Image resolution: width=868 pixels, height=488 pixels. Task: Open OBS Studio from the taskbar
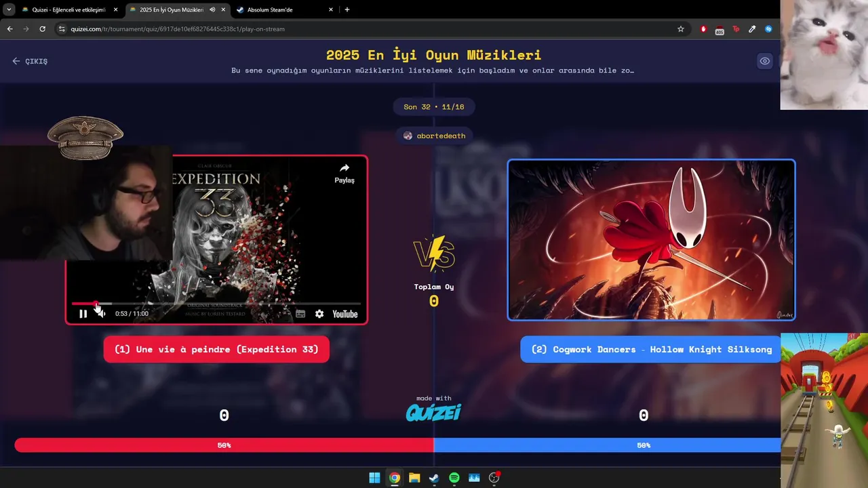494,478
